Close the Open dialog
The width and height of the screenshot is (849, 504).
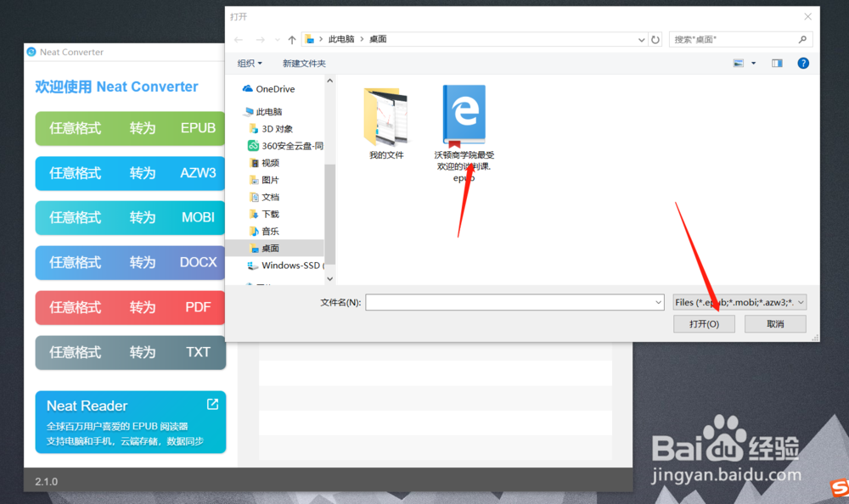click(x=808, y=17)
